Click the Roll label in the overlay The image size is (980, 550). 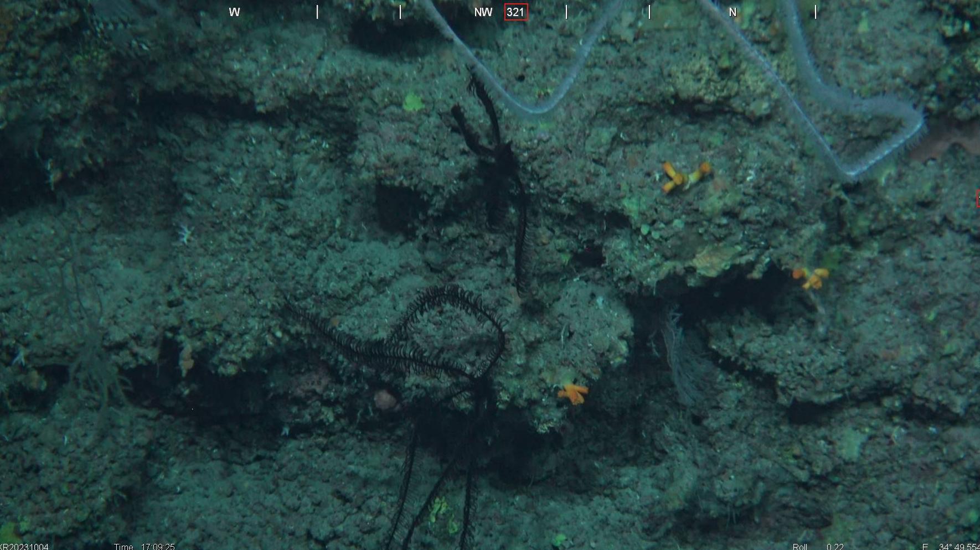pos(800,546)
